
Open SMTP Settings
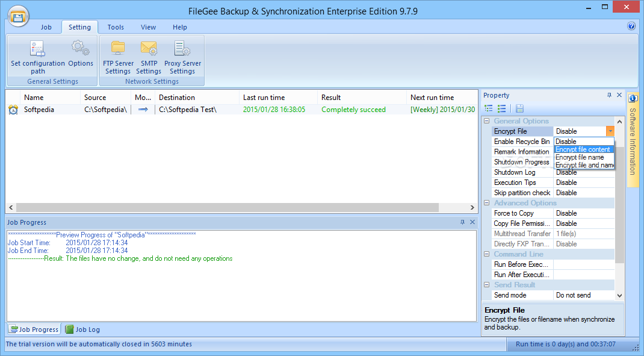149,57
